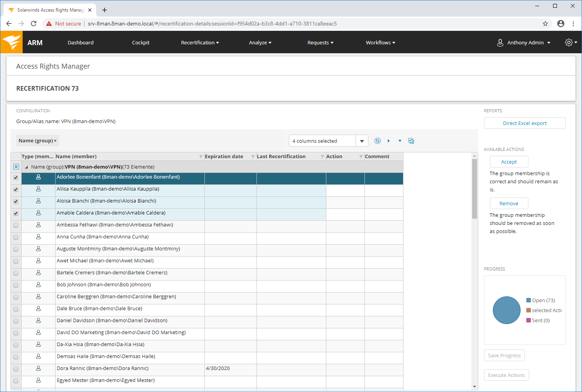The height and width of the screenshot is (392, 582).
Task: Uncheck the Amable Caldera row checkbox
Action: pyautogui.click(x=16, y=213)
